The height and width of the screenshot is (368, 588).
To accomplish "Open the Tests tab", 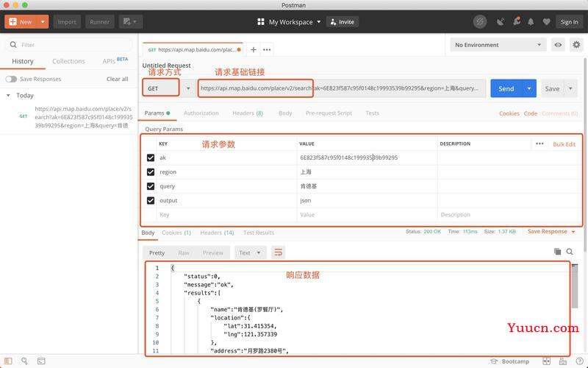I will click(373, 113).
